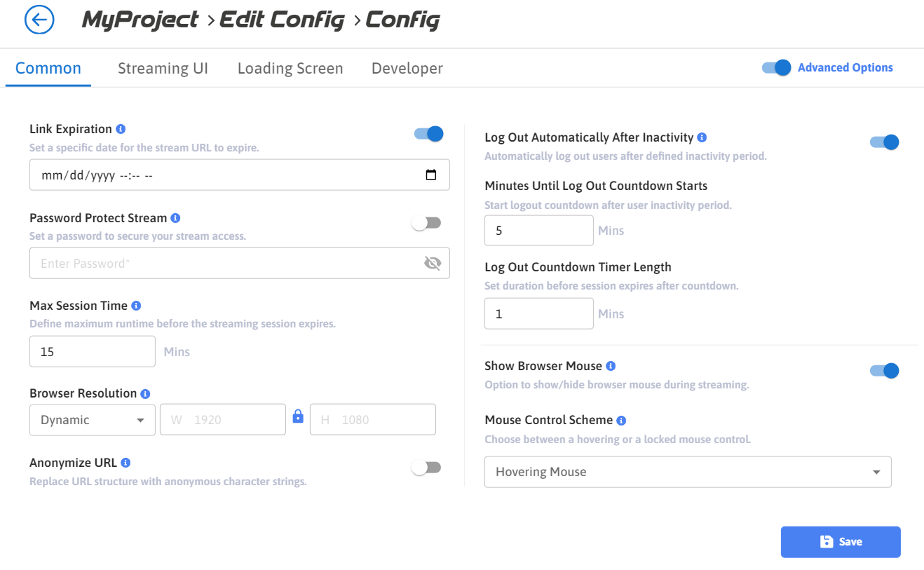
Task: Click the back arrow icon
Action: click(39, 20)
